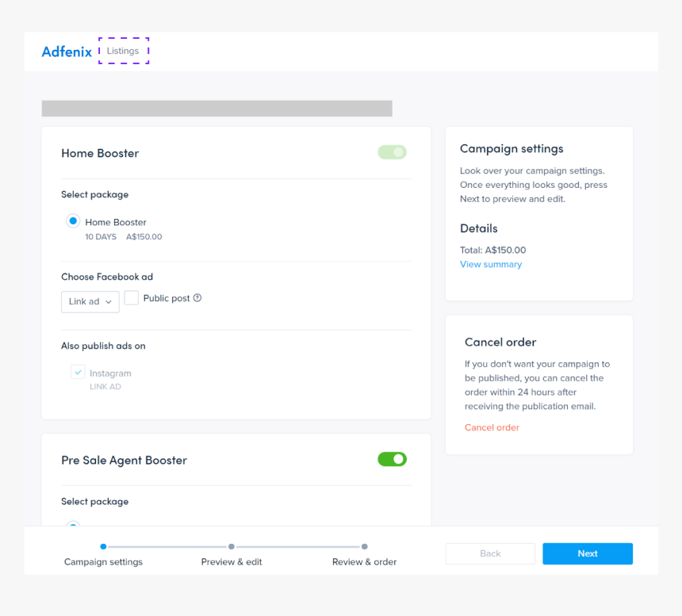Open the Link ad dropdown
The height and width of the screenshot is (616, 682).
point(90,301)
